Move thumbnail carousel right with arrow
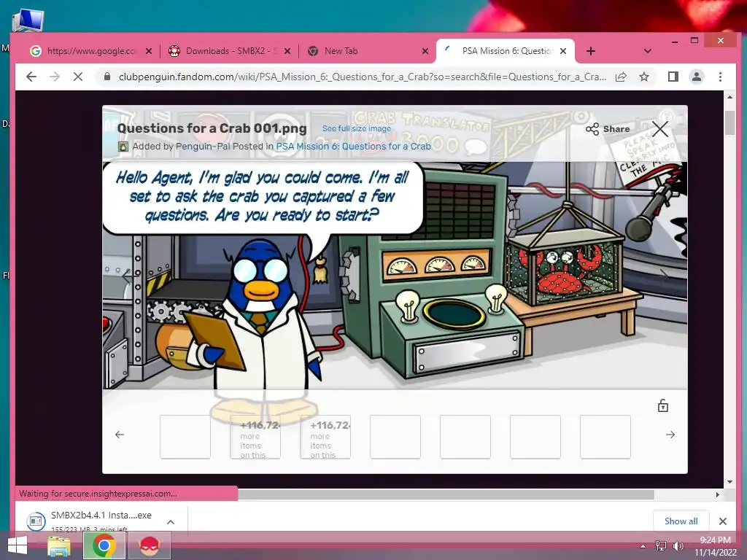 [x=670, y=435]
